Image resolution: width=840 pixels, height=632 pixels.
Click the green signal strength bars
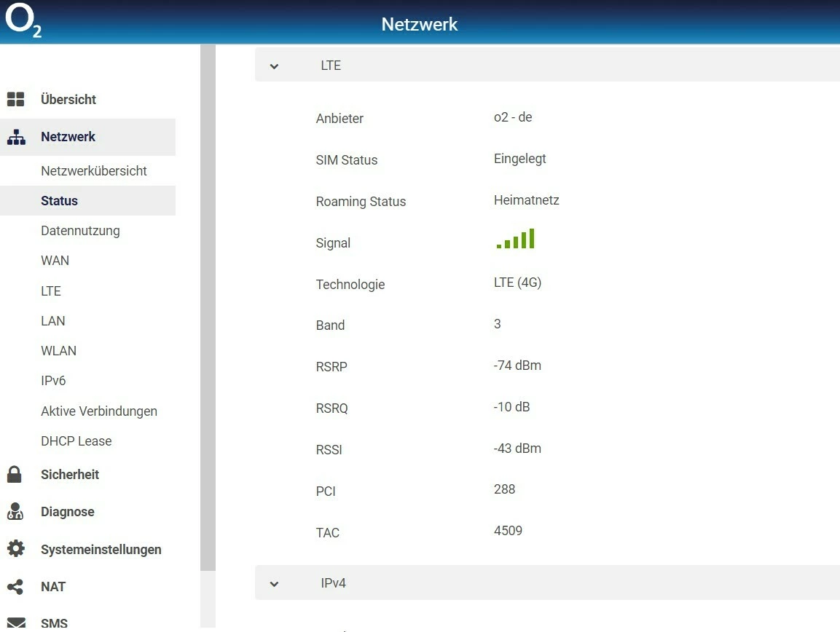coord(515,238)
